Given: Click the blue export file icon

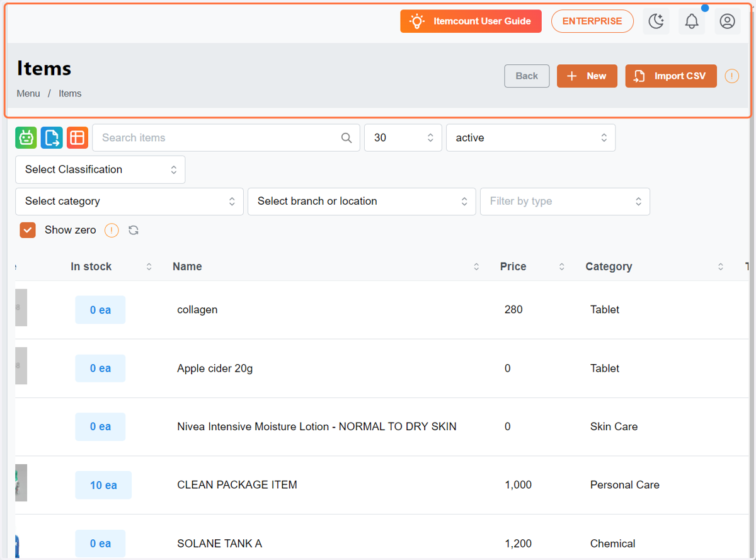Looking at the screenshot, I should pyautogui.click(x=52, y=138).
